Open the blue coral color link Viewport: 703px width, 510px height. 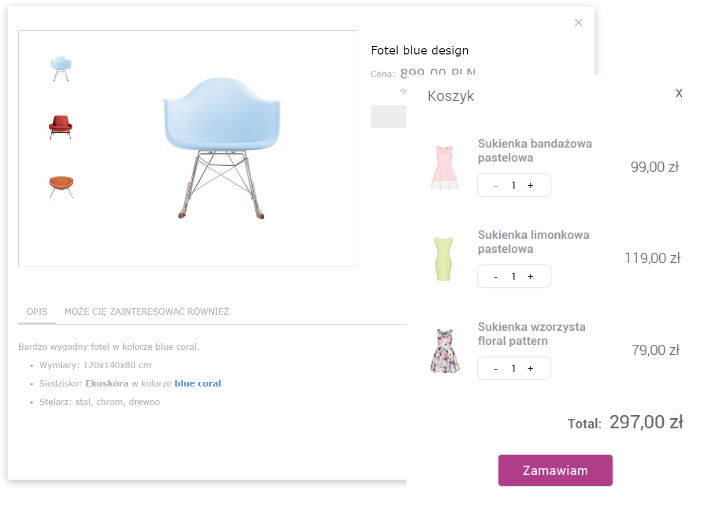coord(198,383)
